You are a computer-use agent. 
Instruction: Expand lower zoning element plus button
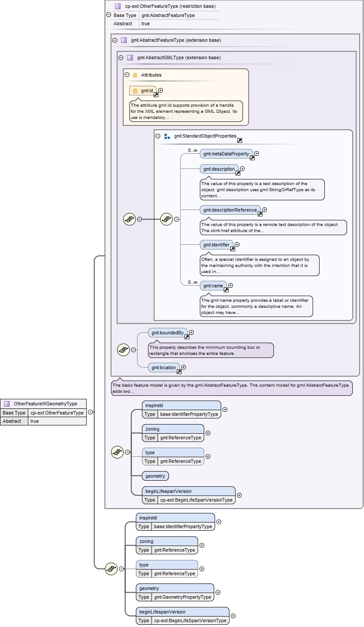pyautogui.click(x=202, y=545)
